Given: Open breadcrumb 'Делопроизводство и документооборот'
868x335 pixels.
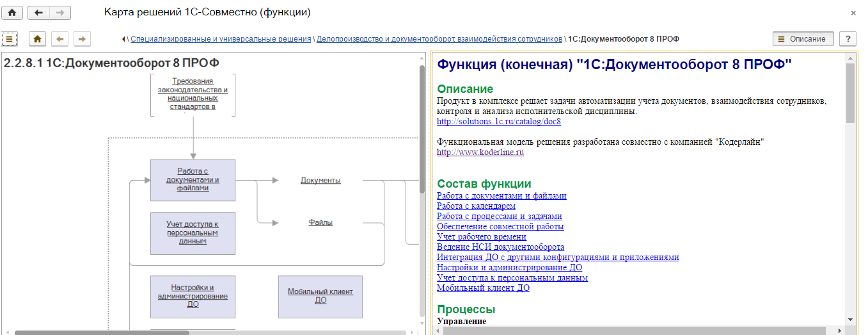Looking at the screenshot, I should [x=439, y=39].
